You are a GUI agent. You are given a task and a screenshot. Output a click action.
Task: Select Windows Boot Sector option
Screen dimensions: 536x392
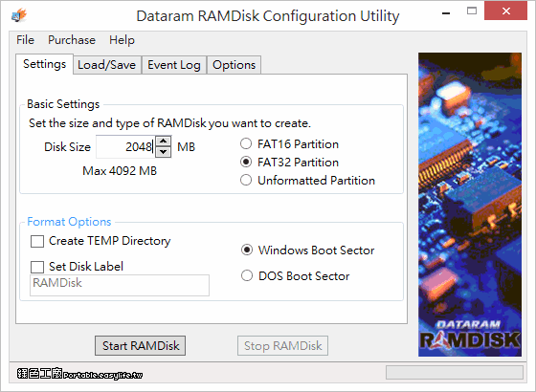click(307, 250)
